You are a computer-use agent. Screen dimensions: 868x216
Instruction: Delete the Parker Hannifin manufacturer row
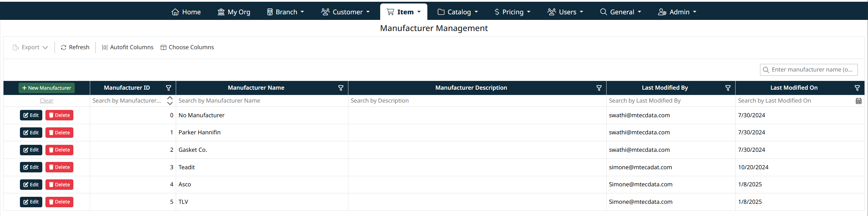coord(59,133)
